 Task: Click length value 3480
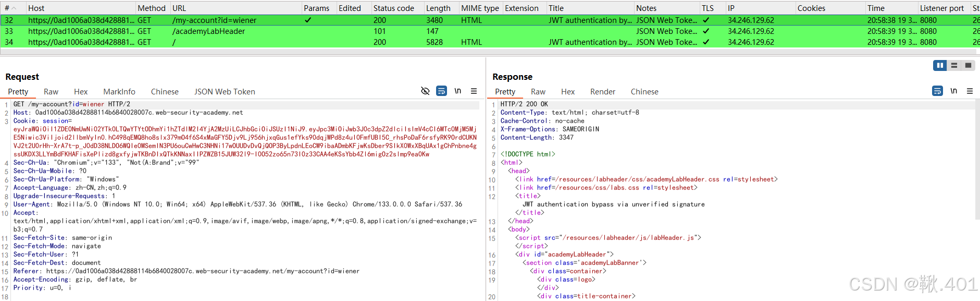435,20
